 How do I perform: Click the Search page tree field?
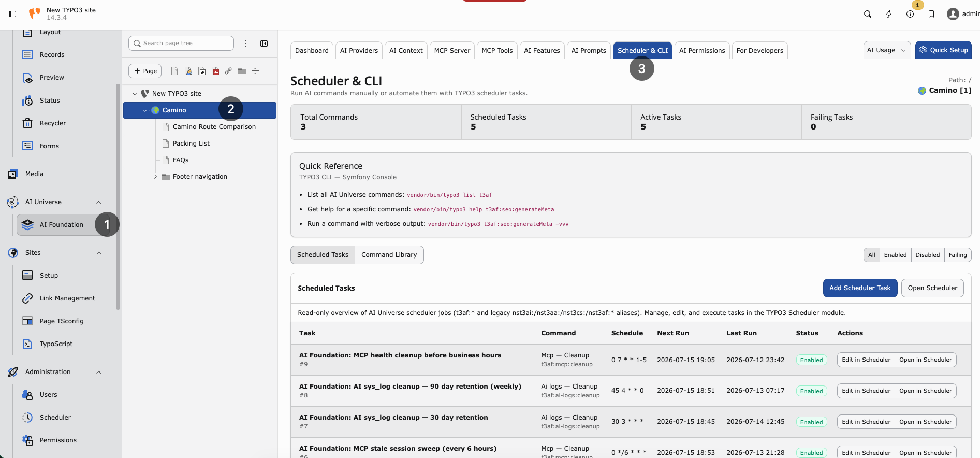click(181, 44)
